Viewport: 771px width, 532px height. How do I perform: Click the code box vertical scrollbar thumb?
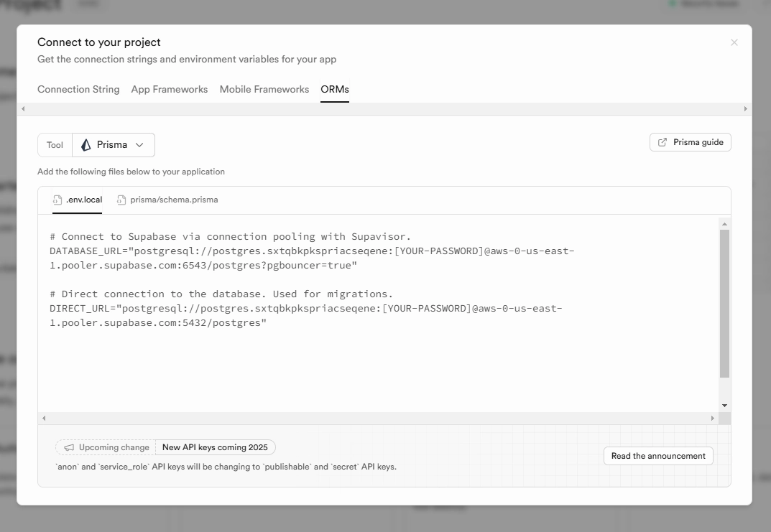(724, 304)
